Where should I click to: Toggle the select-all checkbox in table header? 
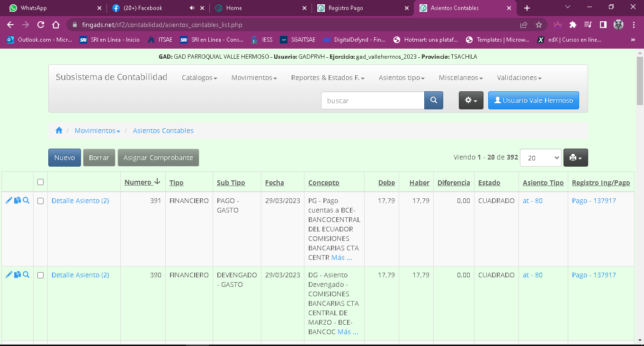40,182
